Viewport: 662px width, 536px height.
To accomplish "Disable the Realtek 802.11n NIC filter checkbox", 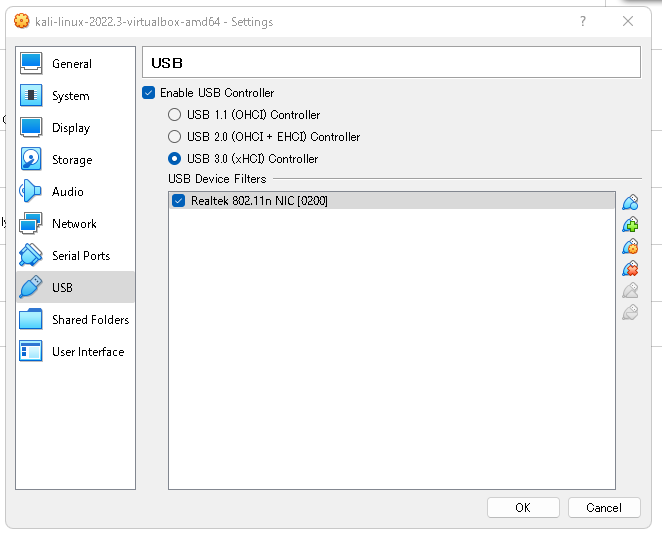I will (179, 200).
